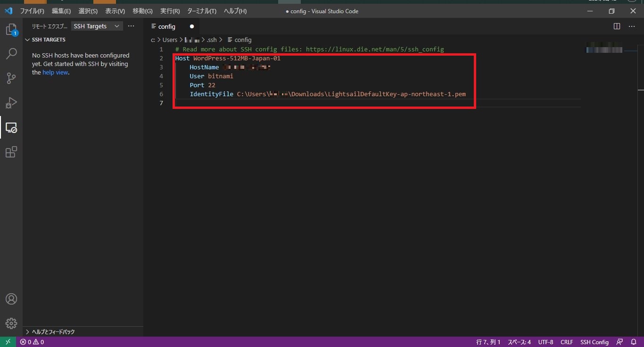Toggle the split editor icon

(617, 26)
